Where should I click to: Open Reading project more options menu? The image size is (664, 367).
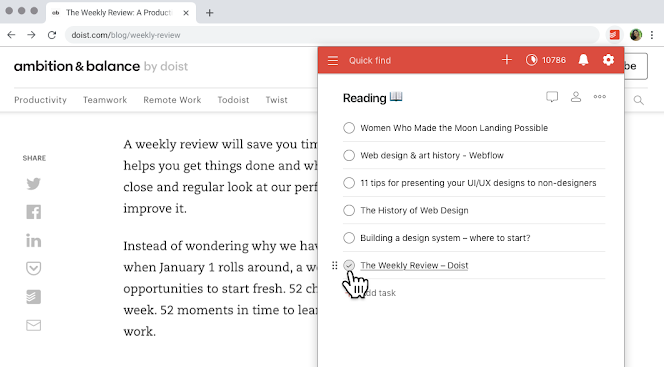(600, 97)
